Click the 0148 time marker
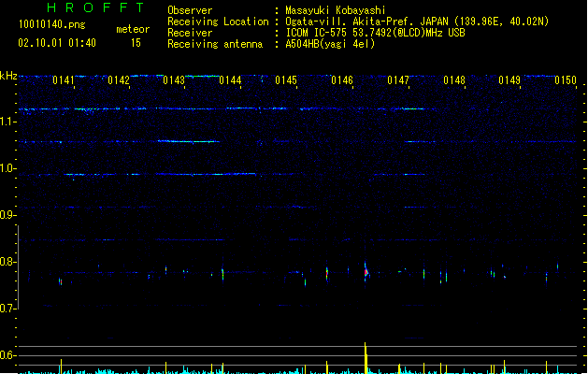 (454, 80)
